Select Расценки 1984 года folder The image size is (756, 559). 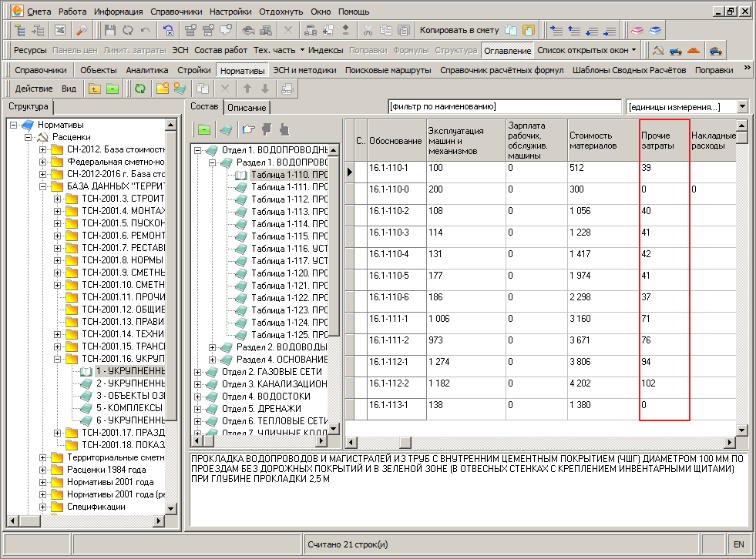click(106, 470)
